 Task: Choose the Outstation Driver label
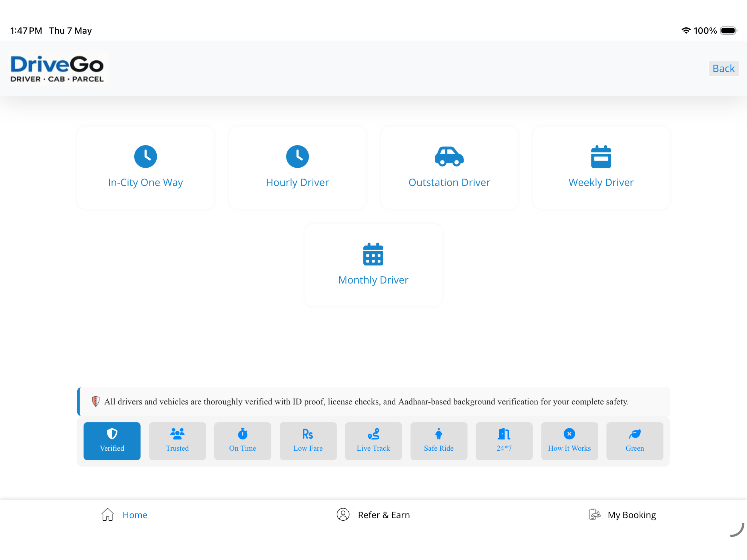pyautogui.click(x=449, y=182)
